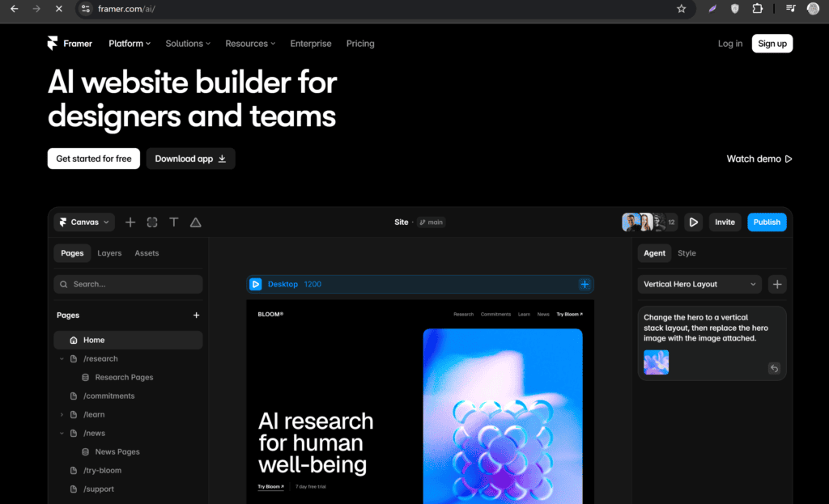Open Vertical Hero Layout dropdown
Viewport: 829px width, 504px height.
coord(699,285)
